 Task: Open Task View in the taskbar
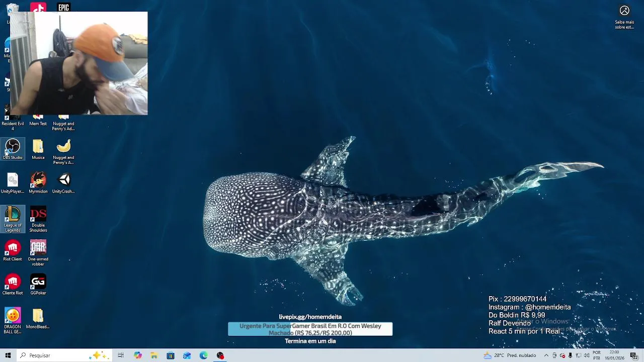121,355
